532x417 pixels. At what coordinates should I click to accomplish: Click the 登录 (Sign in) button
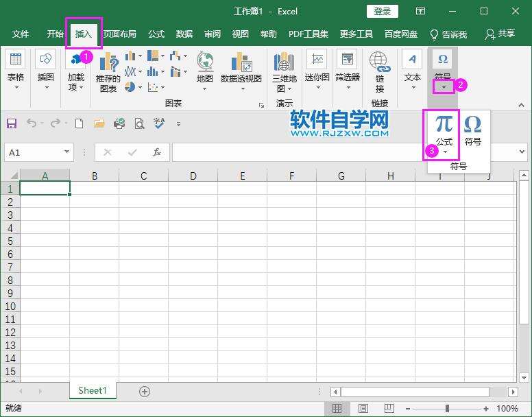point(383,12)
